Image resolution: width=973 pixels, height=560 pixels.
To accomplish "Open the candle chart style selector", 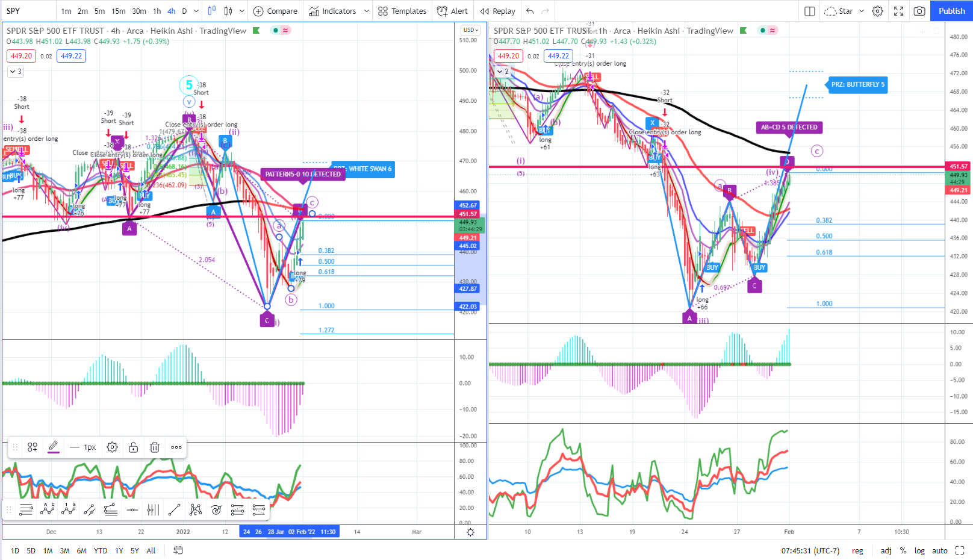I will tap(211, 11).
